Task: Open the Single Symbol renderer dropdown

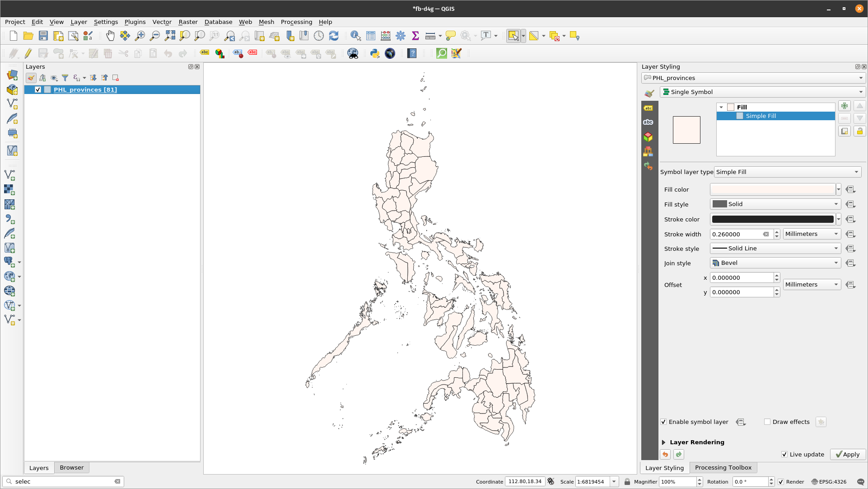Action: [x=762, y=92]
